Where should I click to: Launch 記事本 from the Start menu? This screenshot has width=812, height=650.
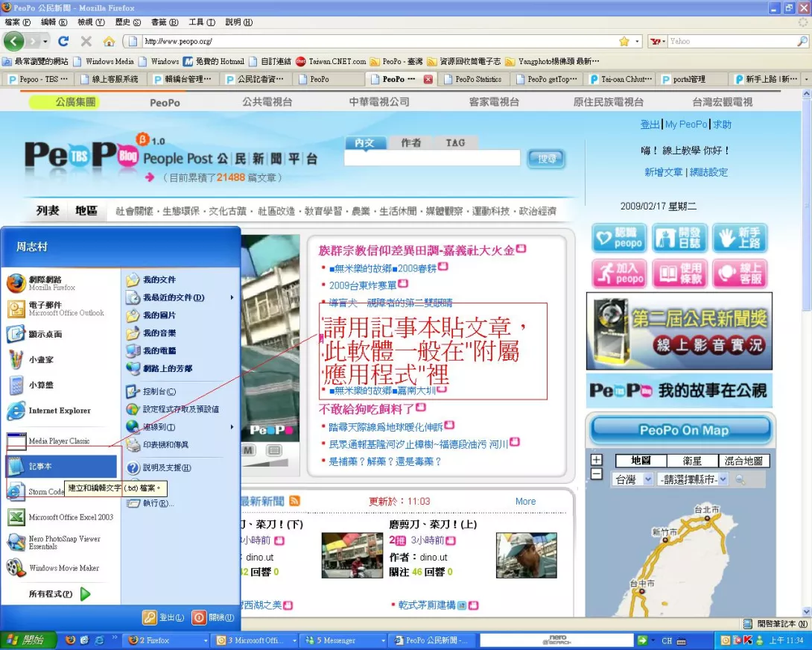[x=61, y=466]
